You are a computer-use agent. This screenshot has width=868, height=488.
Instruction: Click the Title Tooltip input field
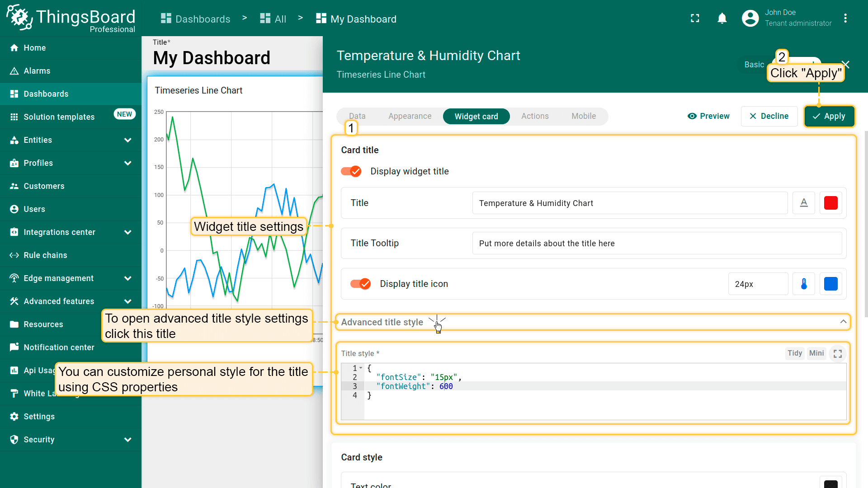656,244
